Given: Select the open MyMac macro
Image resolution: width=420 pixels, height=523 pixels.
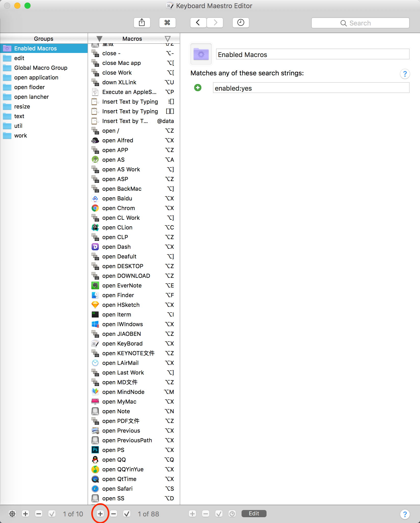Looking at the screenshot, I should pos(134,402).
